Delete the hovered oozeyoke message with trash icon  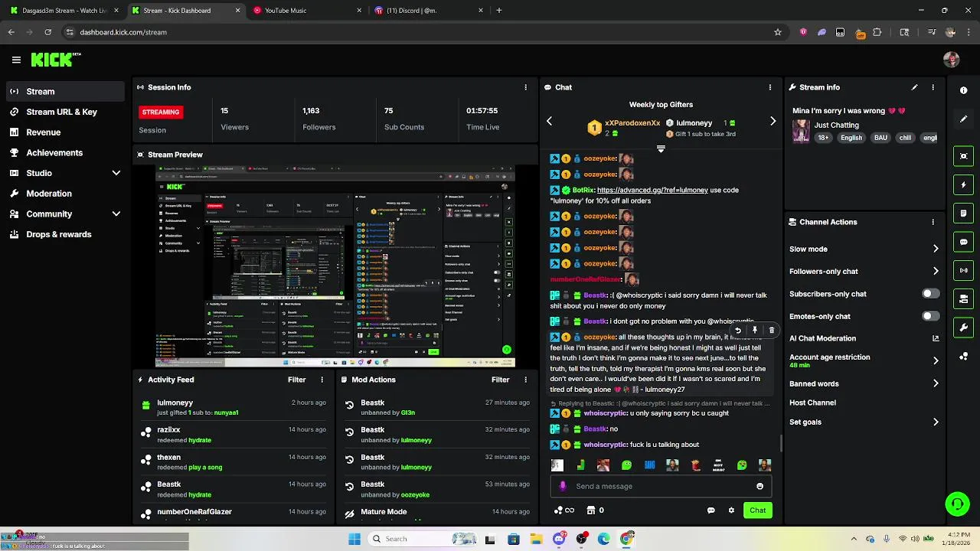pyautogui.click(x=771, y=331)
